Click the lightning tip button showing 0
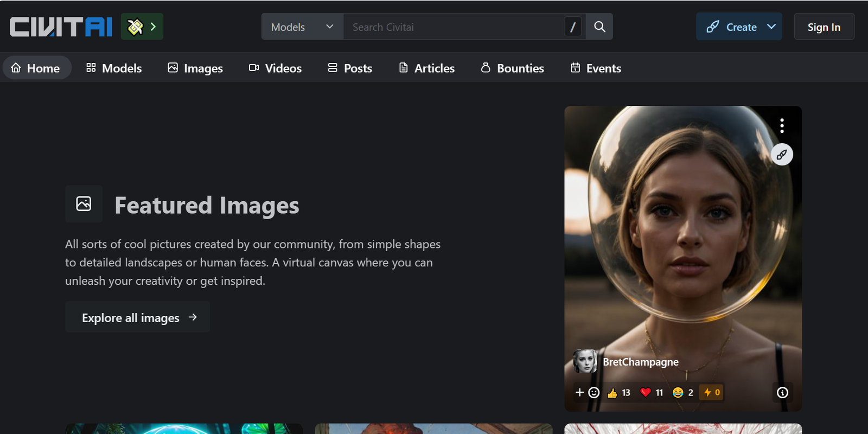This screenshot has width=868, height=434. (711, 392)
